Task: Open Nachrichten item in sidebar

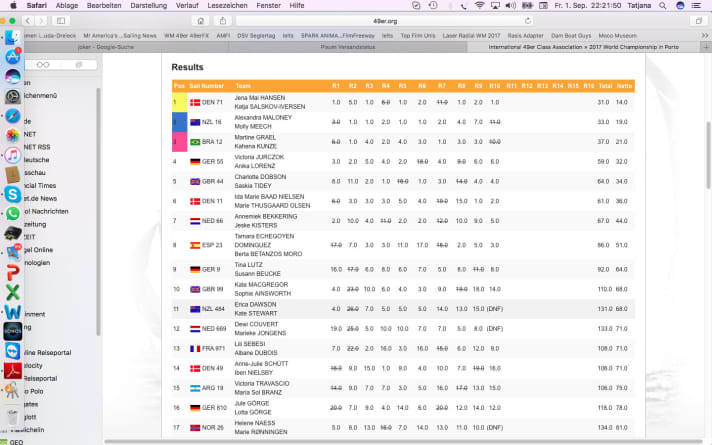Action: click(x=46, y=212)
